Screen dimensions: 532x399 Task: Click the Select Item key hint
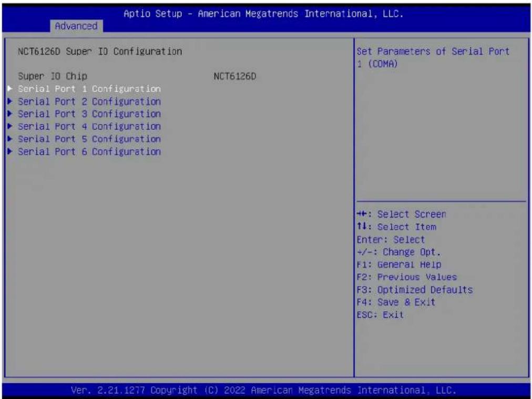(x=396, y=227)
